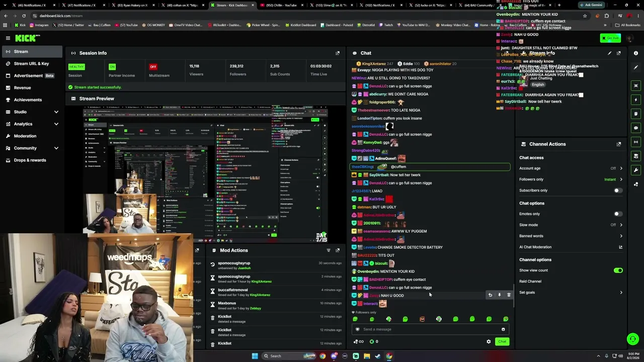Click the Go live button
This screenshot has height=362, width=644.
[610, 38]
